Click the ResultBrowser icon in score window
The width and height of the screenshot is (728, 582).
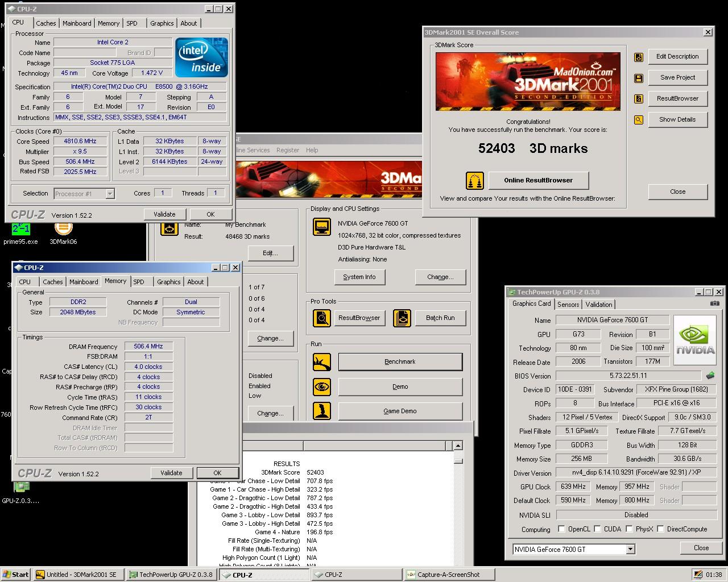pyautogui.click(x=639, y=99)
